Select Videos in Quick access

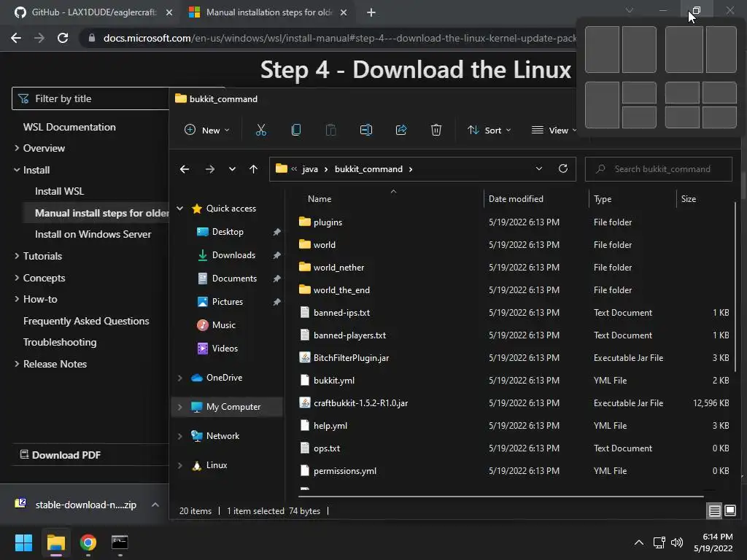pos(225,349)
